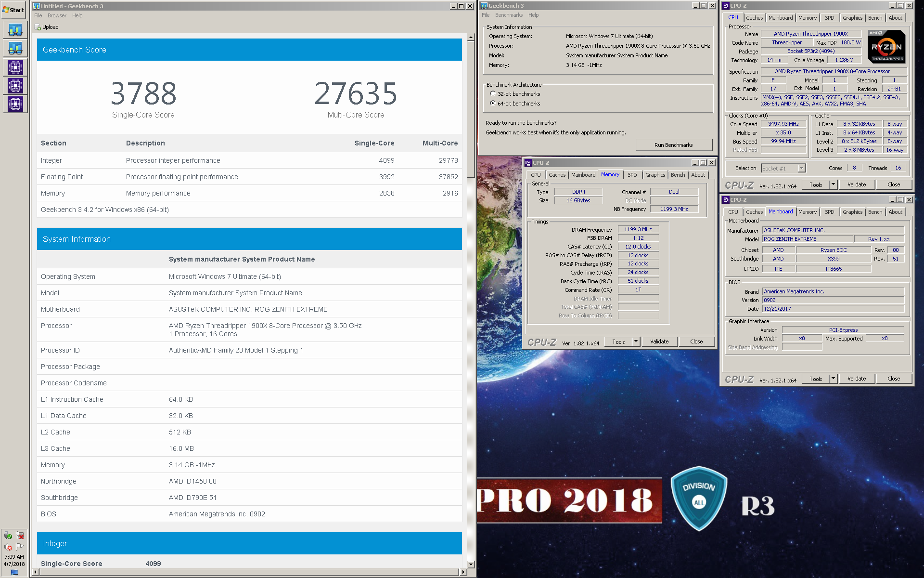Open Graphics tab in CPU-Z Mainboard window
The image size is (924, 578).
[852, 212]
